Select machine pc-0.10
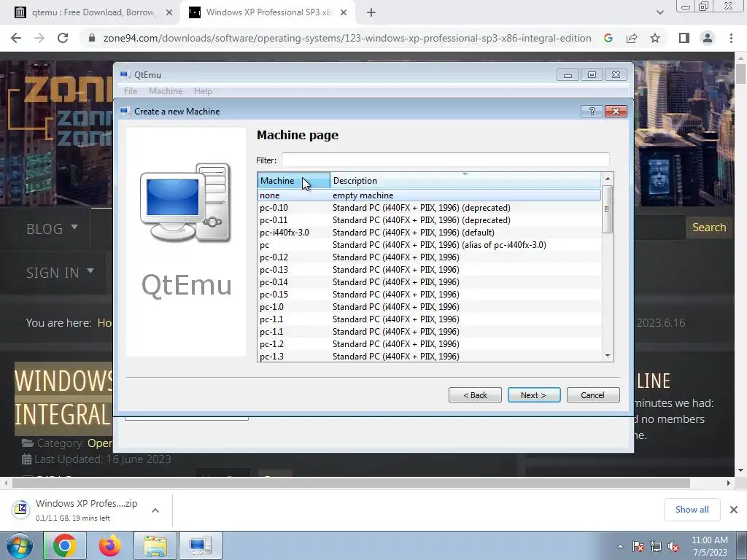 (429, 208)
